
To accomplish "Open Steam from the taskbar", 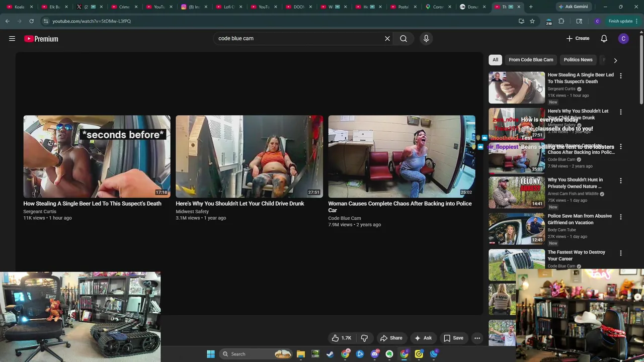I will (x=330, y=354).
